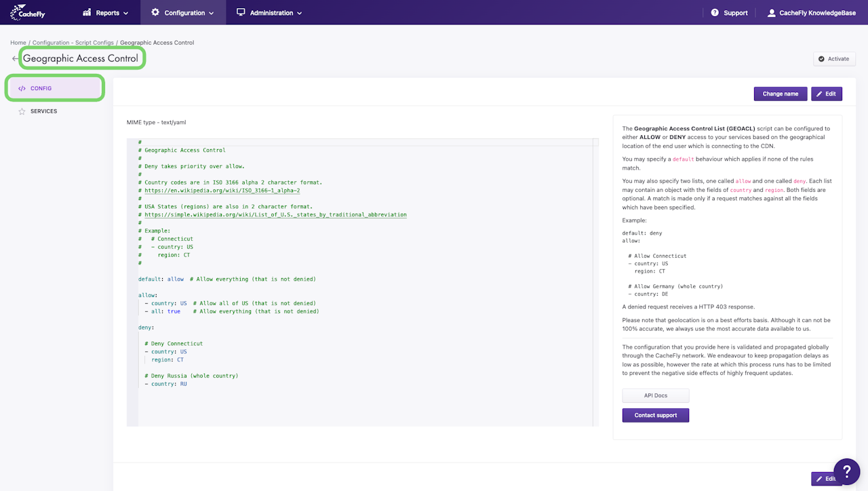Select the SERVICES sidebar tab
The height and width of the screenshot is (491, 868).
43,111
